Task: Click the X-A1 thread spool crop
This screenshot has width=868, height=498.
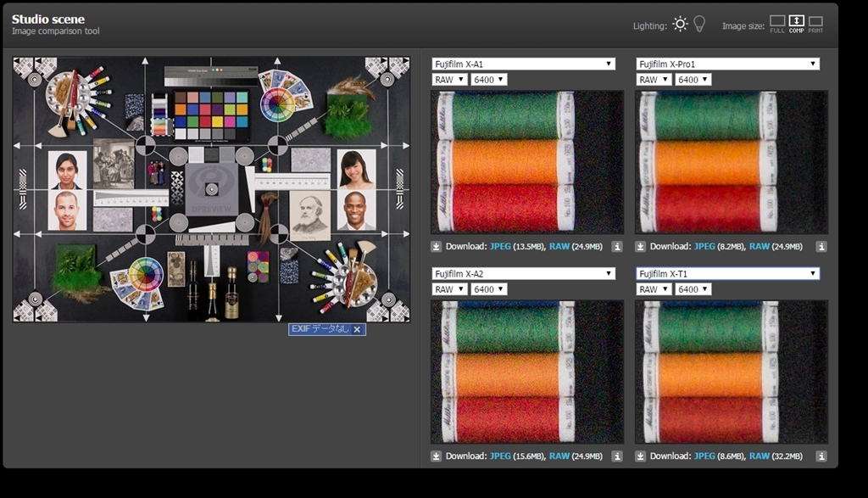Action: pos(527,162)
